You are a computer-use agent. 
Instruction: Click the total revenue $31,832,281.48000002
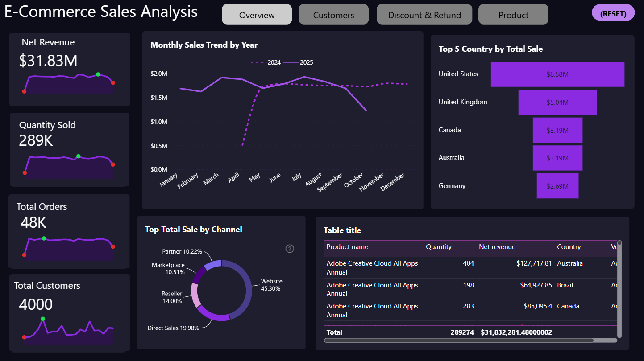pos(516,332)
